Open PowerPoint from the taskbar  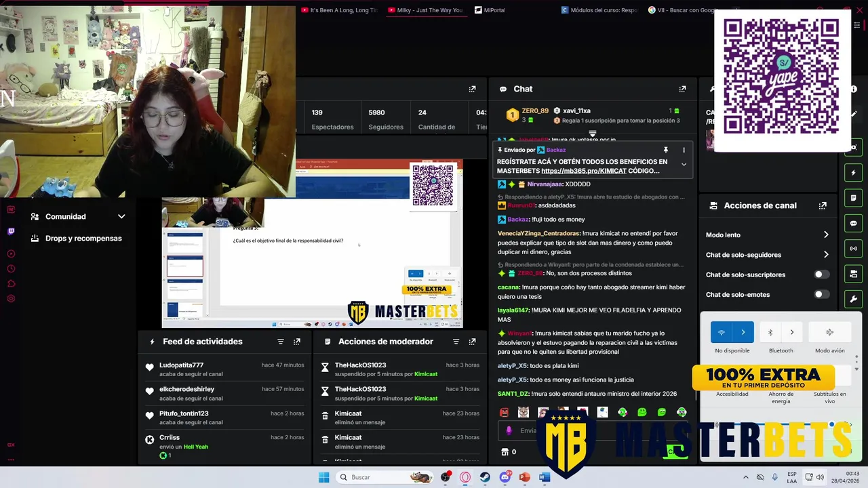point(524,477)
